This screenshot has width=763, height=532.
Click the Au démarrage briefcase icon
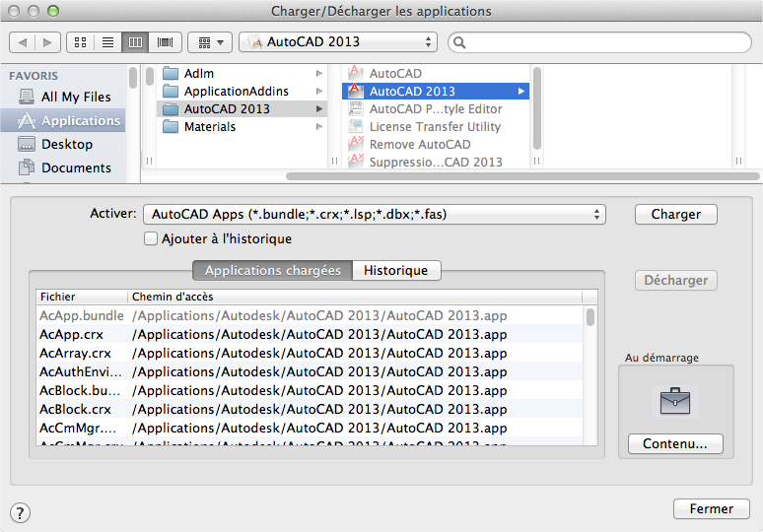[x=675, y=402]
